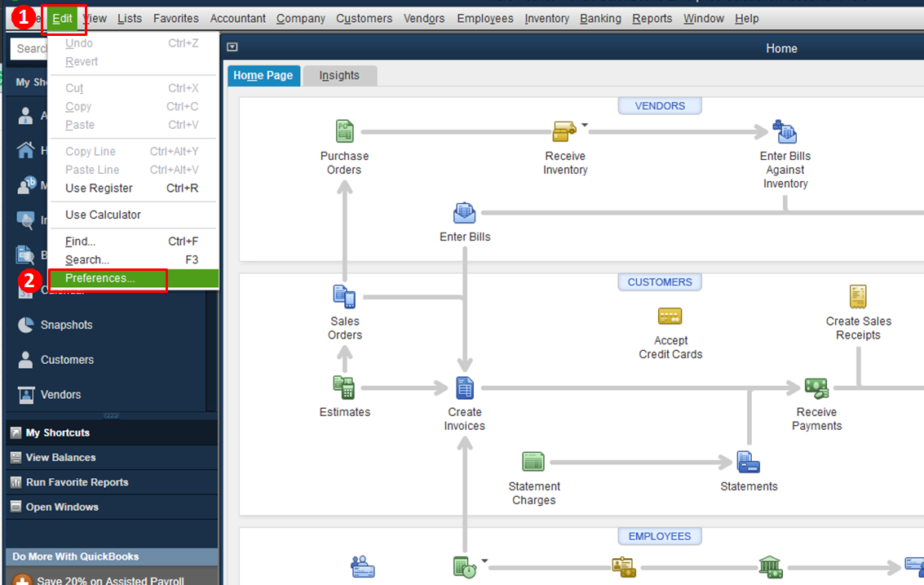924x585 pixels.
Task: Open Enter Bills Against Inventory icon
Action: 785,132
